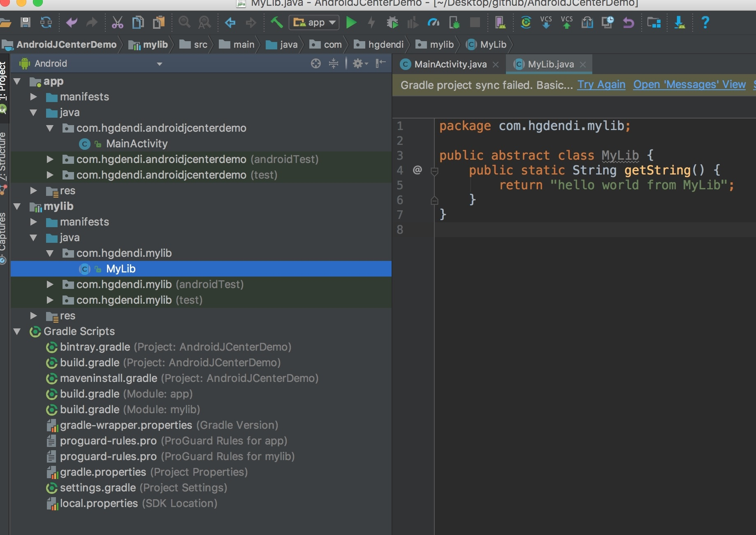
Task: Click the scroll-from-source target icon
Action: point(315,63)
